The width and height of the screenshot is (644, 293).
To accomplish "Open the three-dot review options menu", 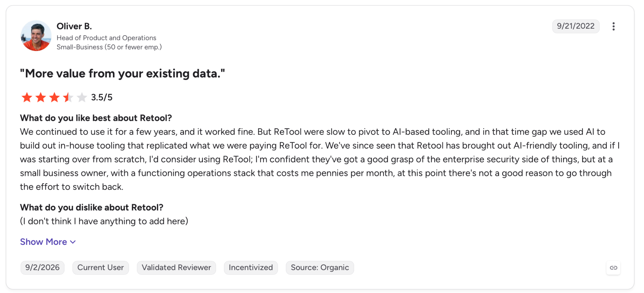I will 613,26.
